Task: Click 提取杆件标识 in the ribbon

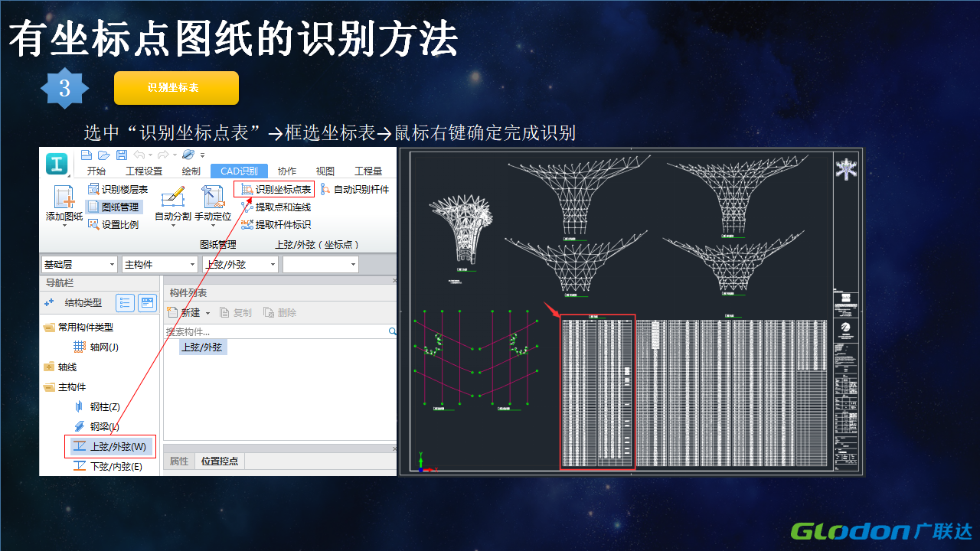Action: click(x=276, y=224)
